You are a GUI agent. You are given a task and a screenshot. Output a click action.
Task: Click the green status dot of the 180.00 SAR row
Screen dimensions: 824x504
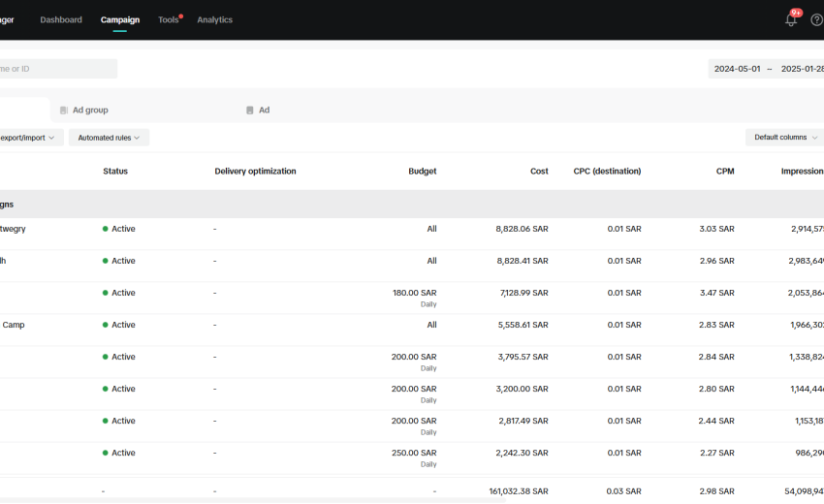point(105,293)
